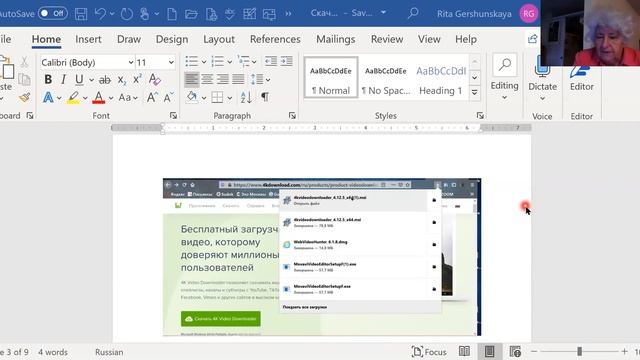Open the Home tab

click(46, 39)
